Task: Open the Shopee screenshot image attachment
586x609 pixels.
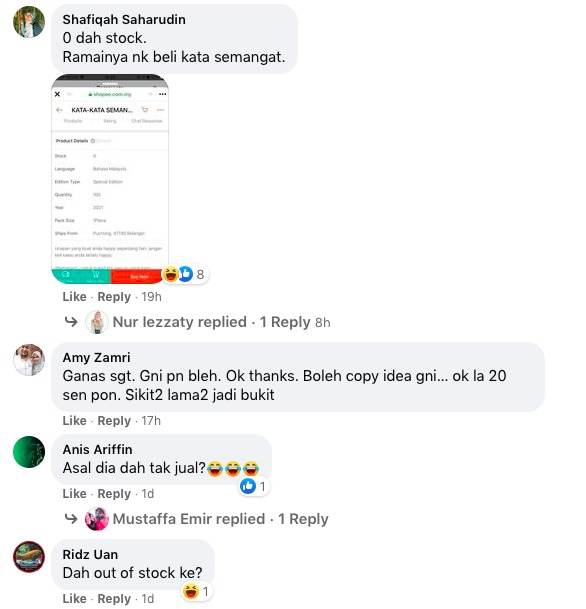Action: (x=110, y=179)
